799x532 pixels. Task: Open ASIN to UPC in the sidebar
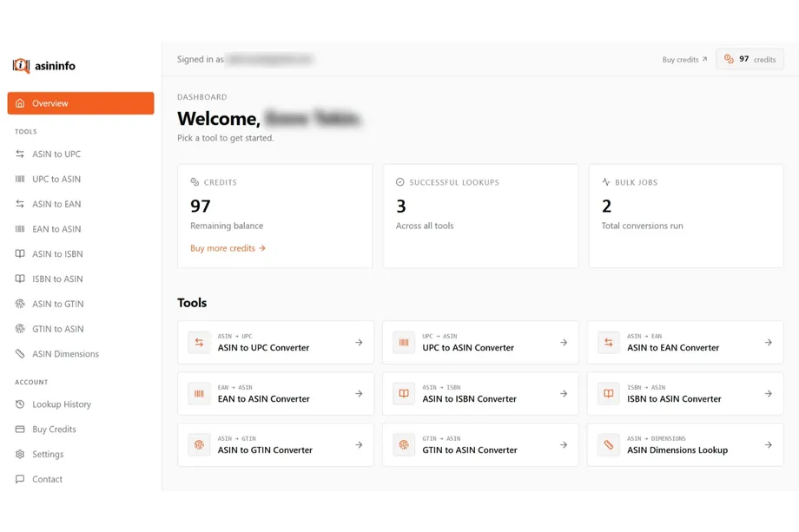coord(81,154)
